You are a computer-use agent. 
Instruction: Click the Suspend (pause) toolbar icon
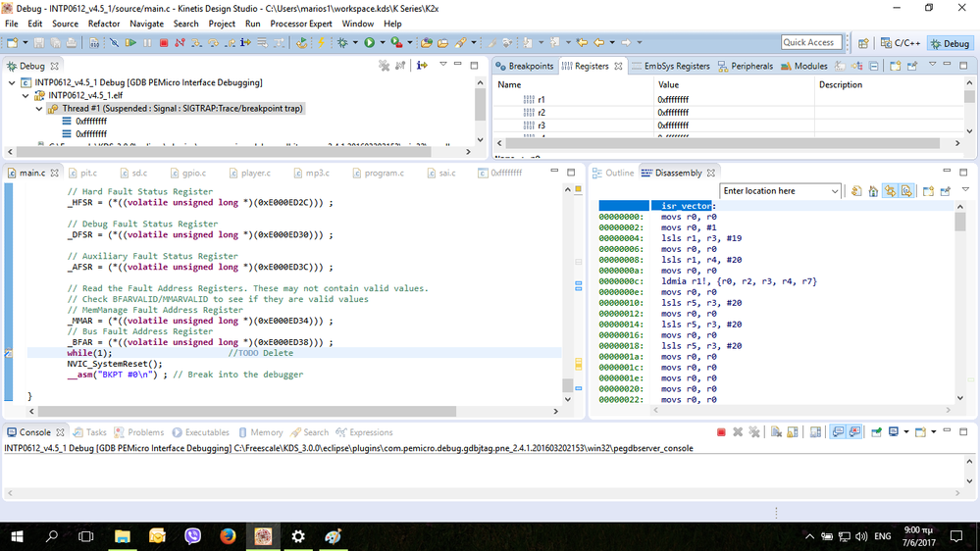[147, 43]
